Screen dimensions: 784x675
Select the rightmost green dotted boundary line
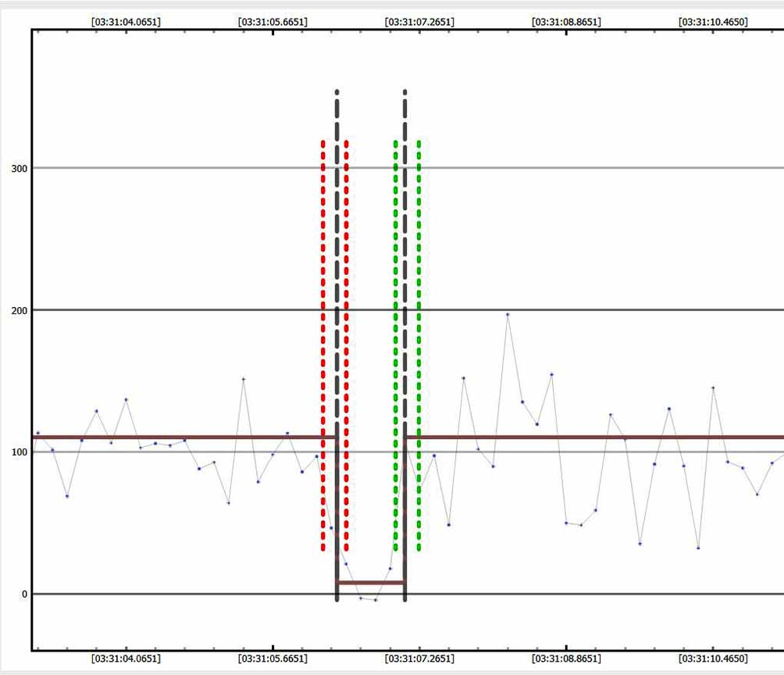pos(419,345)
